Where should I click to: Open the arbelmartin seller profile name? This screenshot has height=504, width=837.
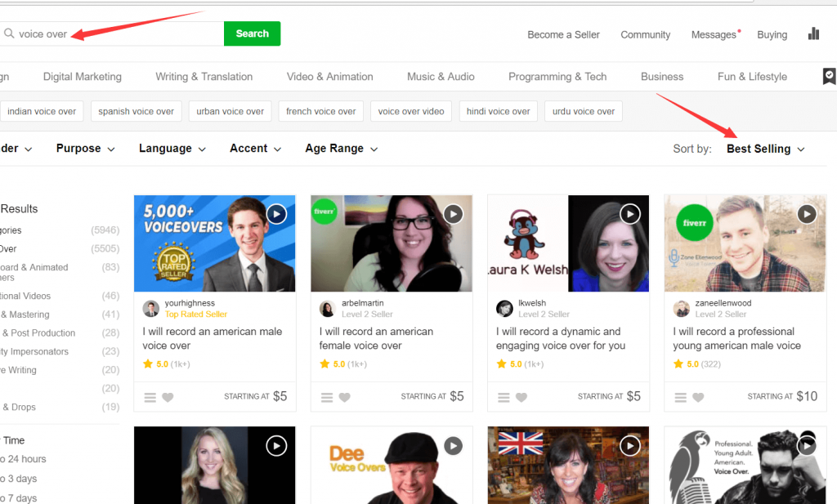click(x=362, y=303)
